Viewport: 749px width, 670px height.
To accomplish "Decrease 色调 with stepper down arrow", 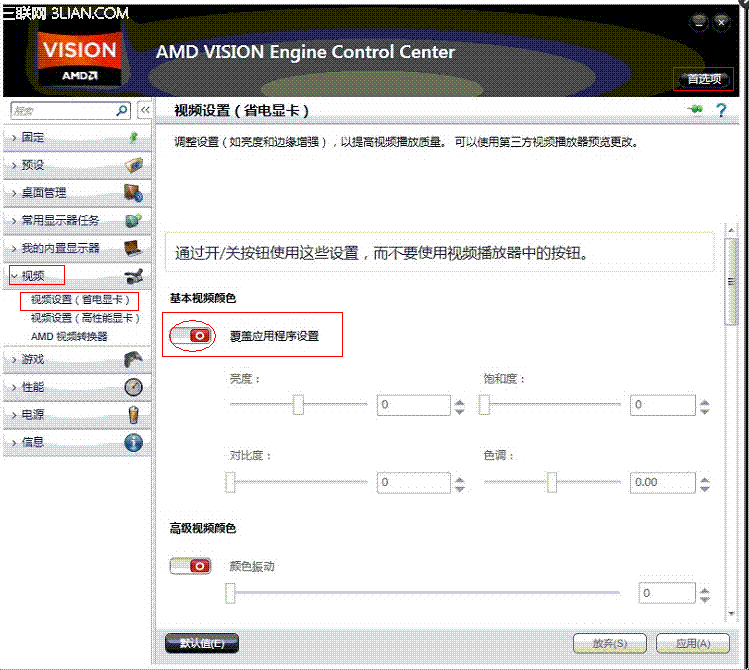I will coord(705,488).
